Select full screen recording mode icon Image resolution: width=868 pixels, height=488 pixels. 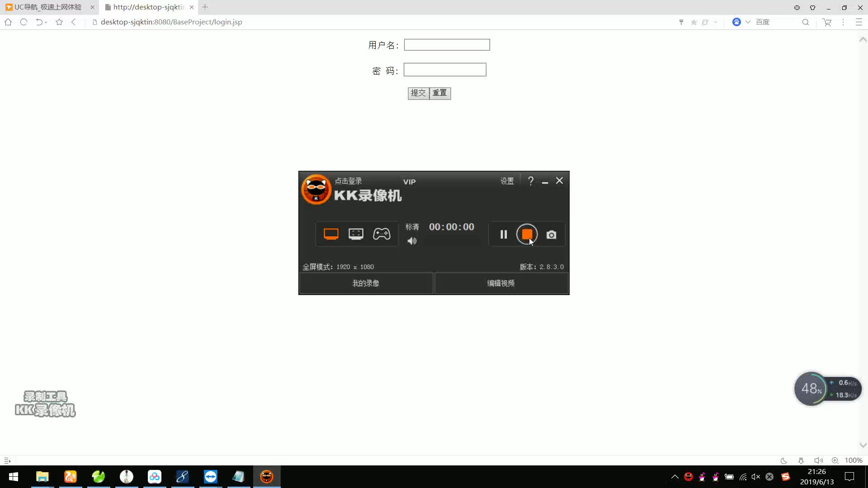click(x=331, y=234)
